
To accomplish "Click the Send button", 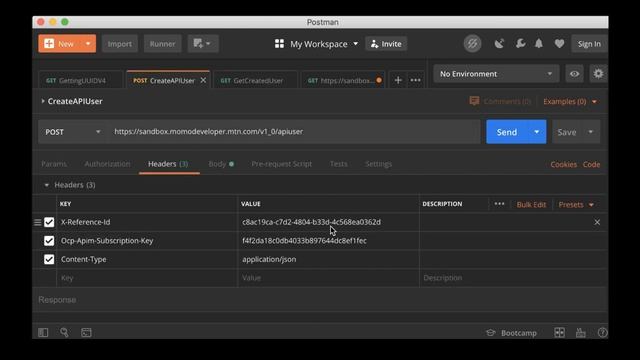I will [507, 132].
